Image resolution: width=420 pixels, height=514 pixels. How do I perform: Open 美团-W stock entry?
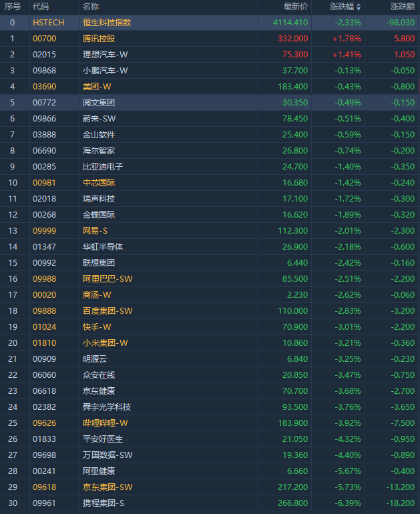click(x=97, y=87)
